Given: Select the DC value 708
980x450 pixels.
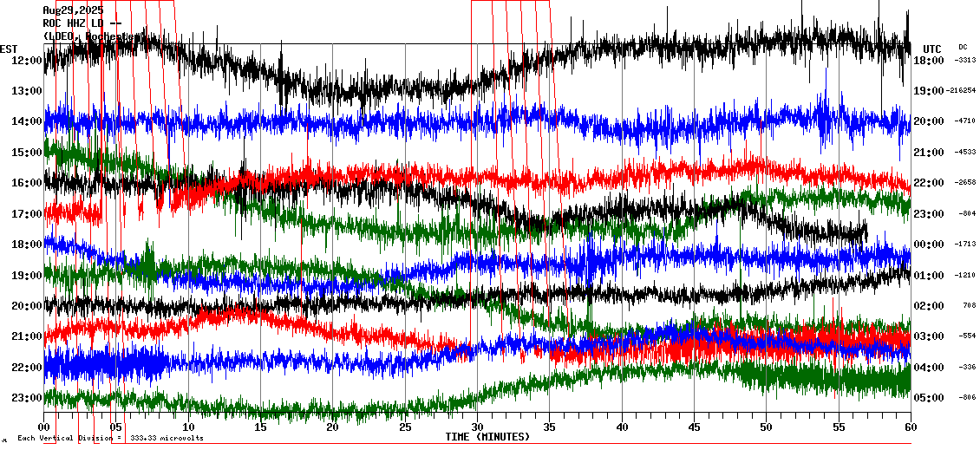Looking at the screenshot, I should (968, 306).
